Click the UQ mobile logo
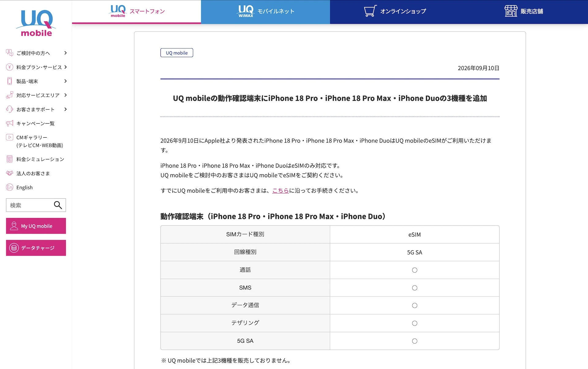 [x=36, y=23]
